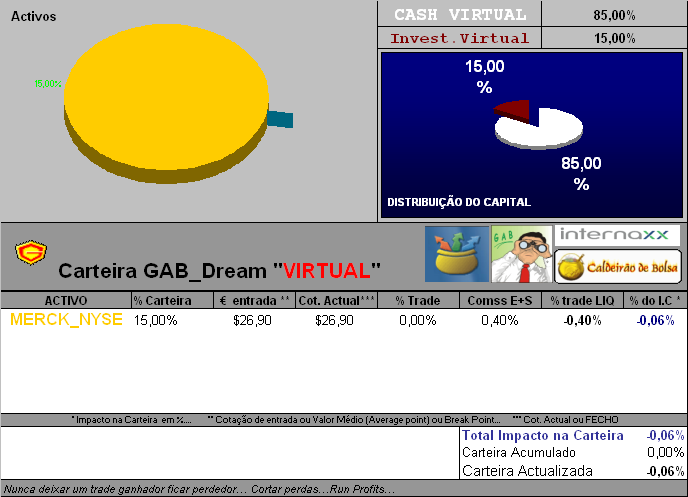The height and width of the screenshot is (497, 688).
Task: Click the green 15,00% pie data label
Action: click(x=48, y=84)
